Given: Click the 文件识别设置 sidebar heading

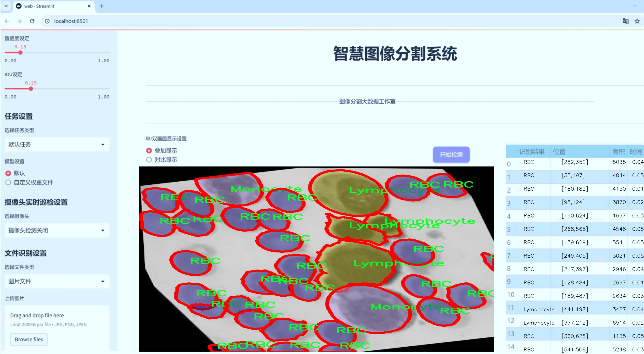Looking at the screenshot, I should tap(26, 253).
